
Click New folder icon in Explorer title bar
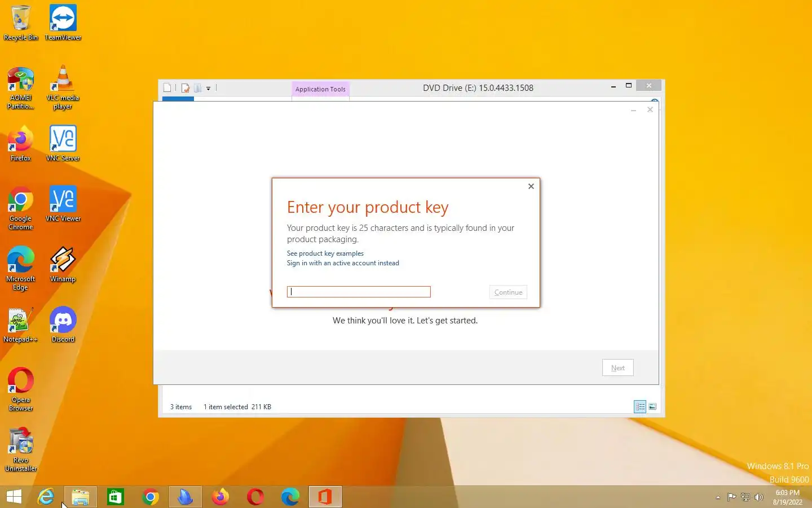[x=198, y=88]
